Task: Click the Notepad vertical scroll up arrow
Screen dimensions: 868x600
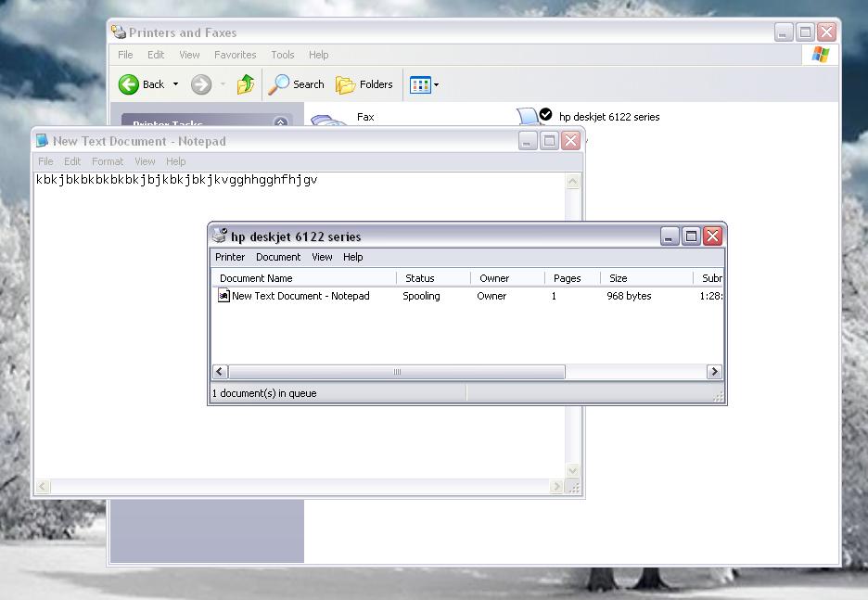Action: click(x=573, y=182)
